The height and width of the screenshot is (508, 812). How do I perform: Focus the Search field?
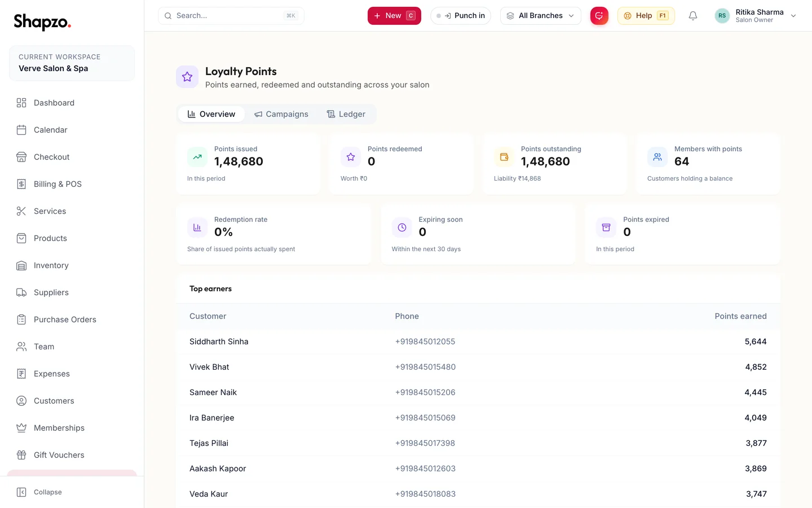click(231, 16)
